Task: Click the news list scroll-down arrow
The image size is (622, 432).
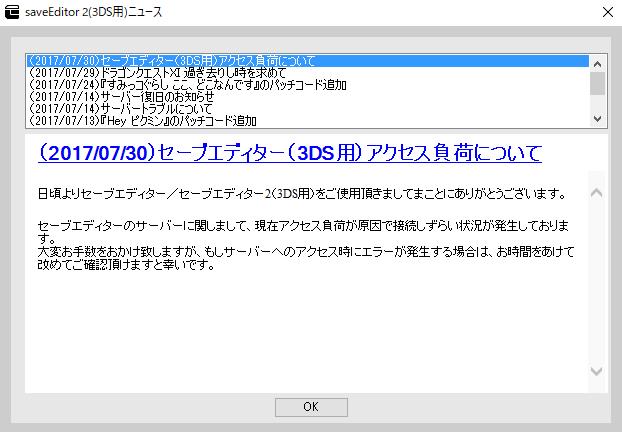Action: pyautogui.click(x=597, y=119)
